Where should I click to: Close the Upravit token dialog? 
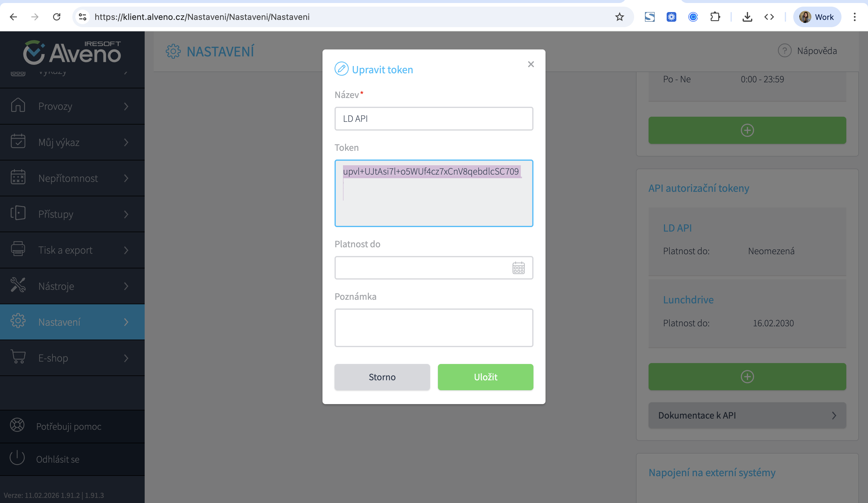click(530, 65)
